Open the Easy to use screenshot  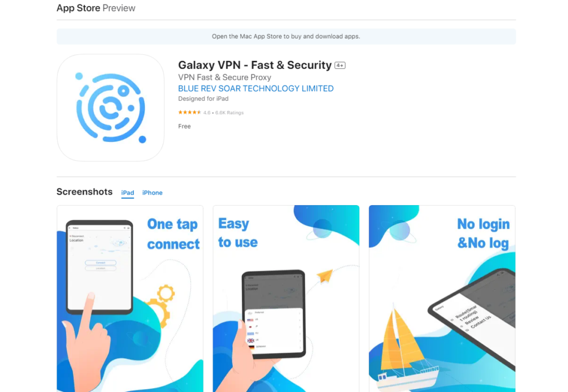point(286,299)
